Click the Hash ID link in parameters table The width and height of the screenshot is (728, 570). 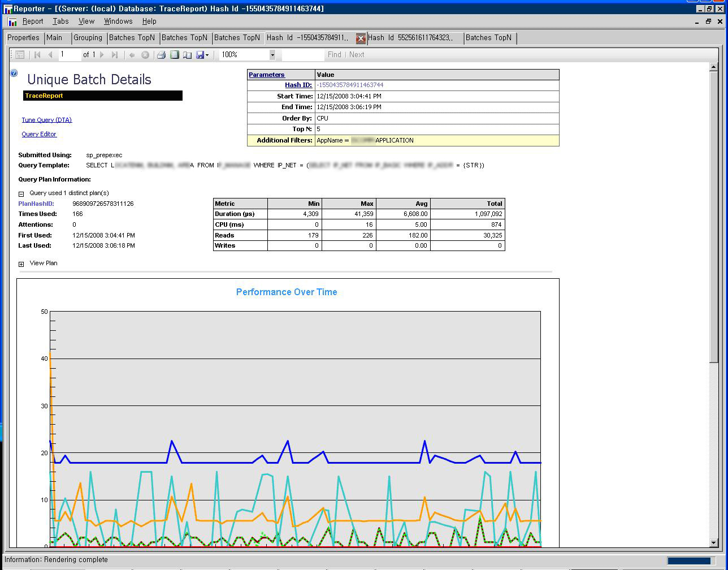click(298, 85)
